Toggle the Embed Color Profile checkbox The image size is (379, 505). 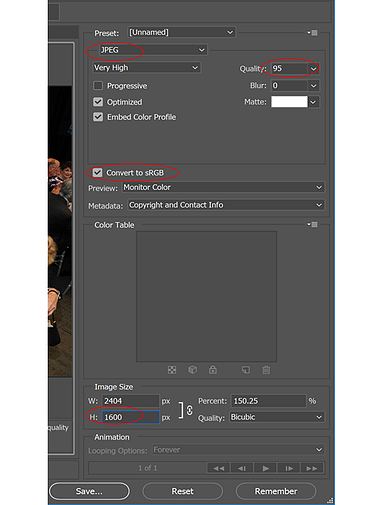coord(98,117)
